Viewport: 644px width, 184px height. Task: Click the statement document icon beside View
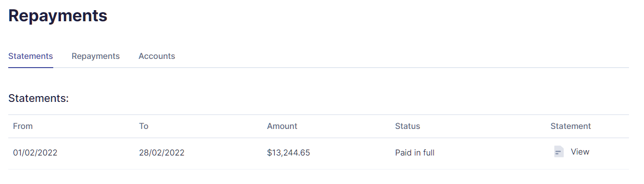coord(559,152)
